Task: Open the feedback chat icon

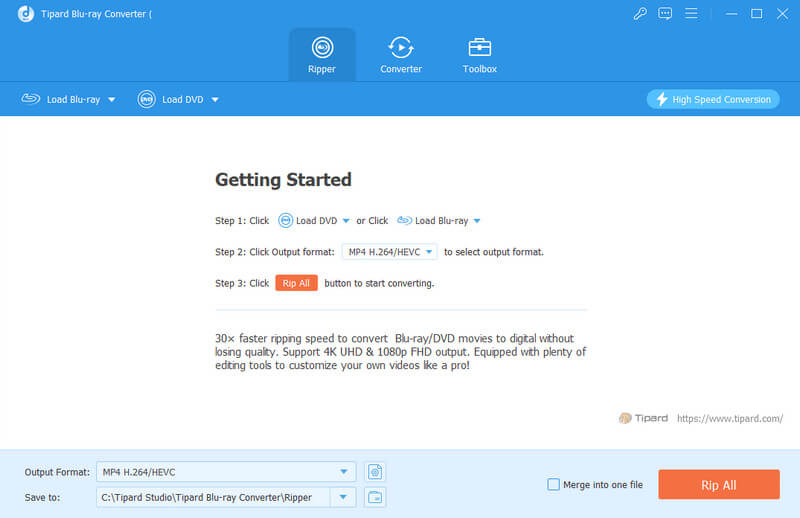Action: pyautogui.click(x=665, y=14)
